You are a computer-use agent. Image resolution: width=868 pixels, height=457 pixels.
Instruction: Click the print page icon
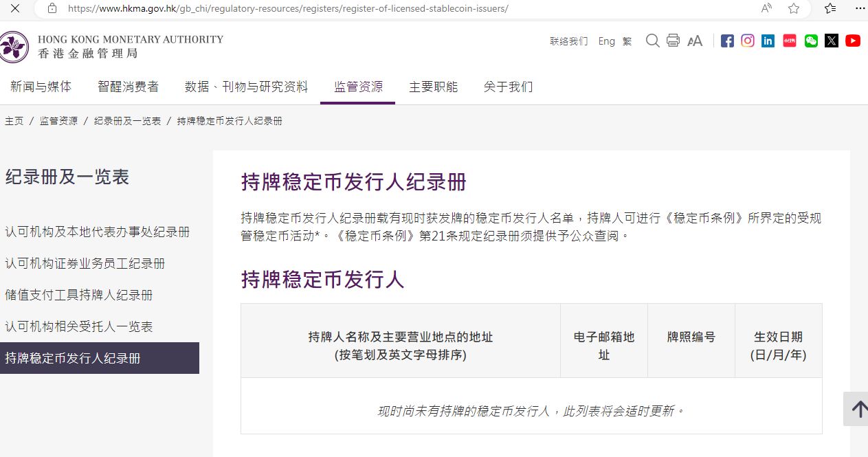[674, 41]
